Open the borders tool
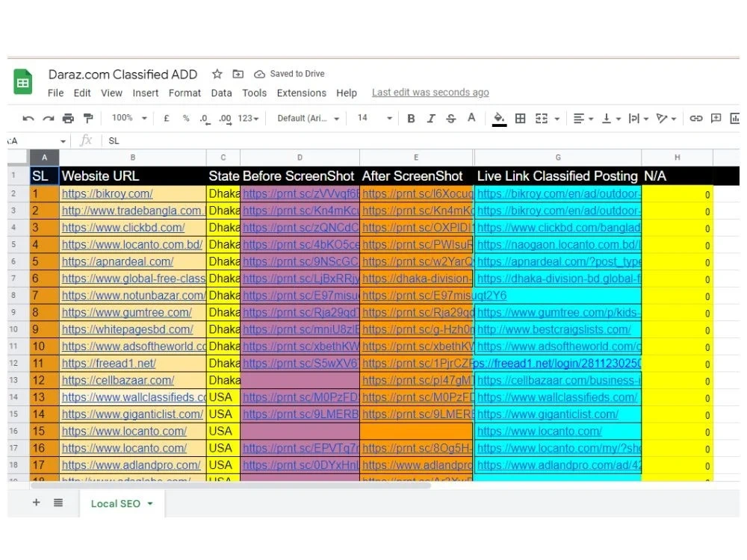Viewport: 747px width, 560px height. point(520,119)
